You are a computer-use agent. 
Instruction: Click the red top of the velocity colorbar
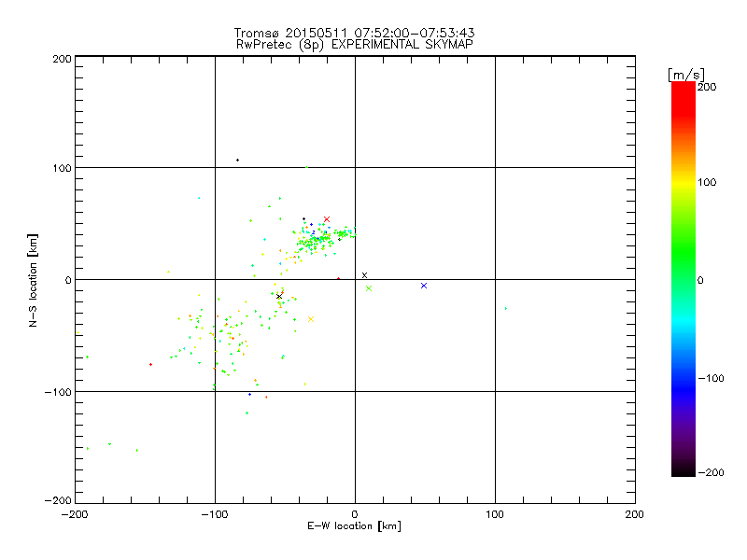[683, 87]
